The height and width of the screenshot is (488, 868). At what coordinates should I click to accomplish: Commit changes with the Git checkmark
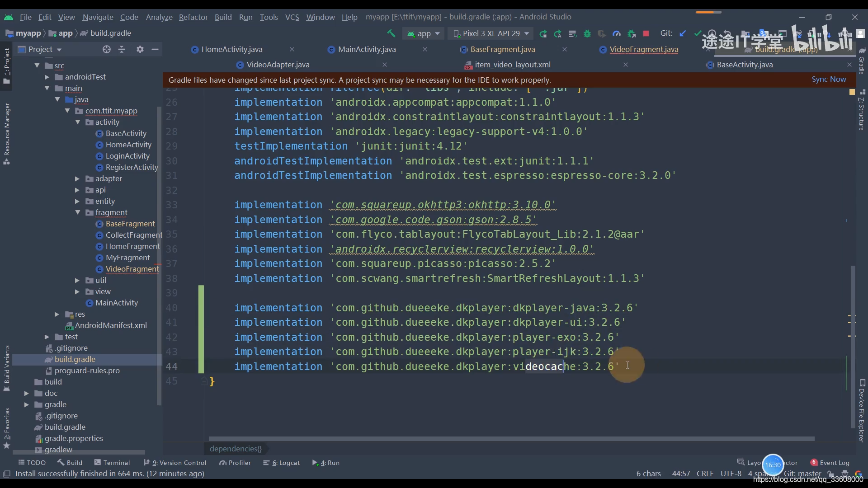pos(698,33)
